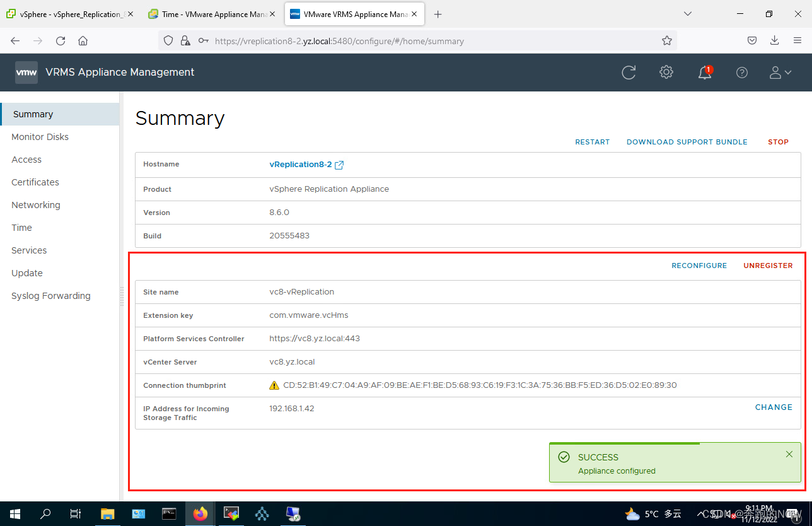Open Windows taskbar search
Viewport: 812px width, 526px height.
click(x=45, y=514)
